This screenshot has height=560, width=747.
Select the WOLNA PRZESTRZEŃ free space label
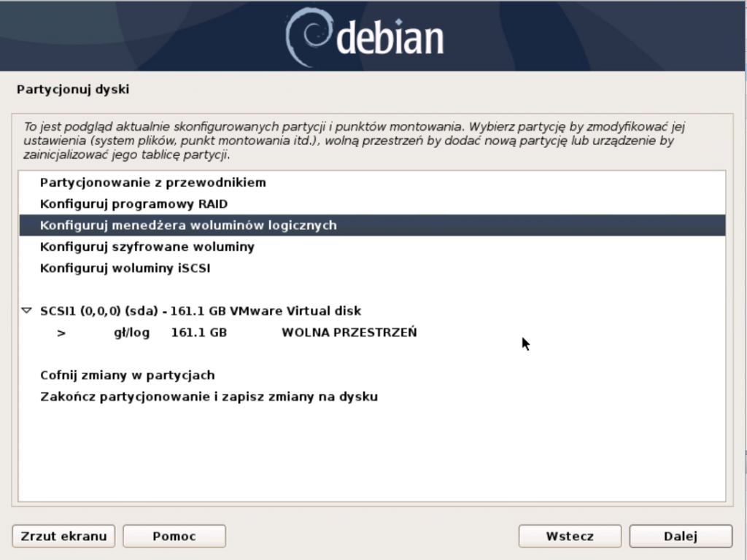coord(349,332)
